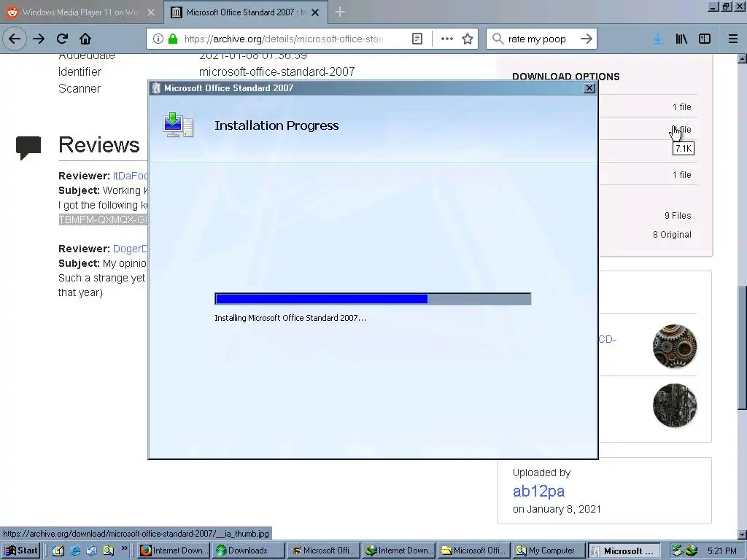Bookmark this page with the star icon
The height and width of the screenshot is (560, 747).
[468, 39]
